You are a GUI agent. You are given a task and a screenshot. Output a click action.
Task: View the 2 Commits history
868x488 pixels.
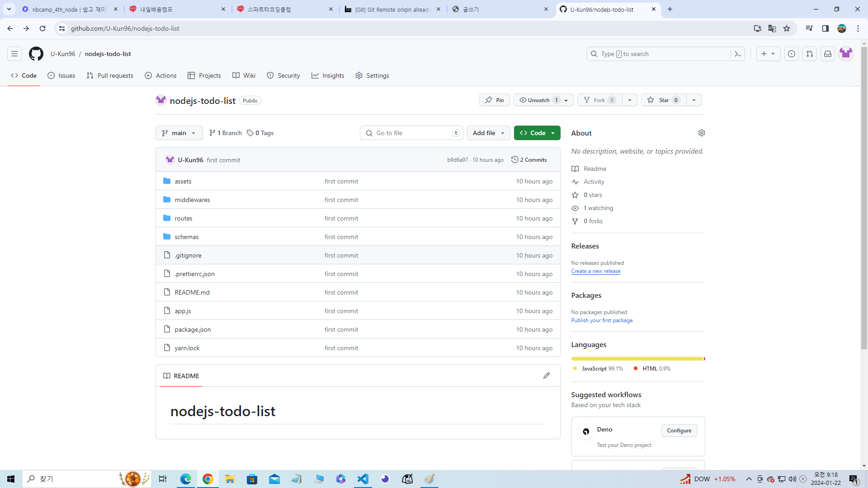tap(529, 160)
